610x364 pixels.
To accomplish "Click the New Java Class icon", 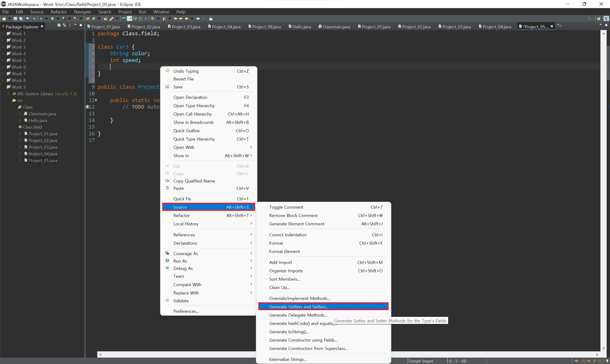I will point(94,19).
